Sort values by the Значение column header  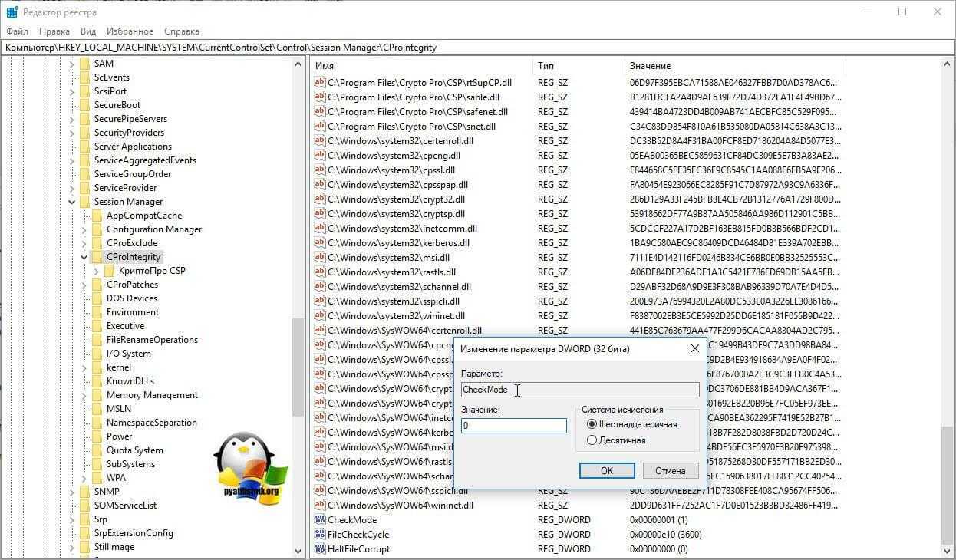737,66
